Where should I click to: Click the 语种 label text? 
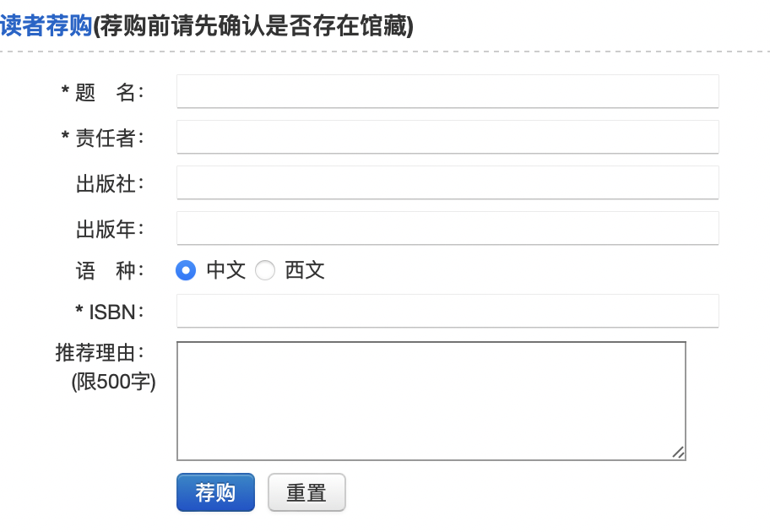[x=110, y=271]
